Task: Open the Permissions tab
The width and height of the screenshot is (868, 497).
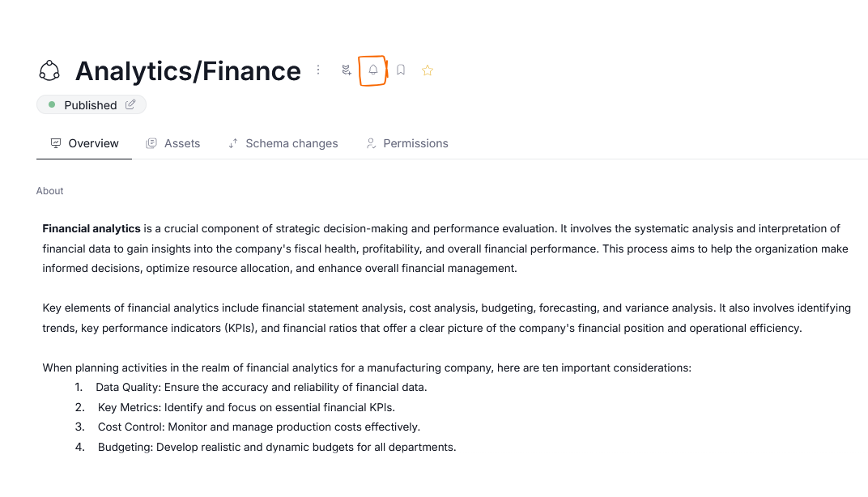Action: click(406, 143)
